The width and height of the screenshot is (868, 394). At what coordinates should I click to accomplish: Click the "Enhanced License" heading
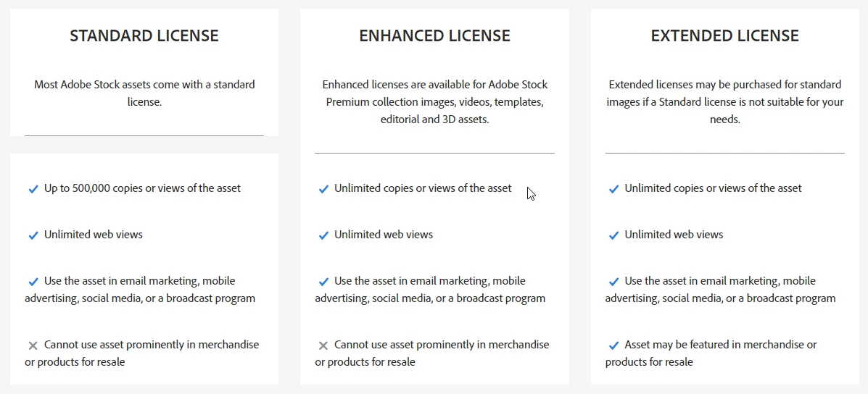pyautogui.click(x=434, y=35)
